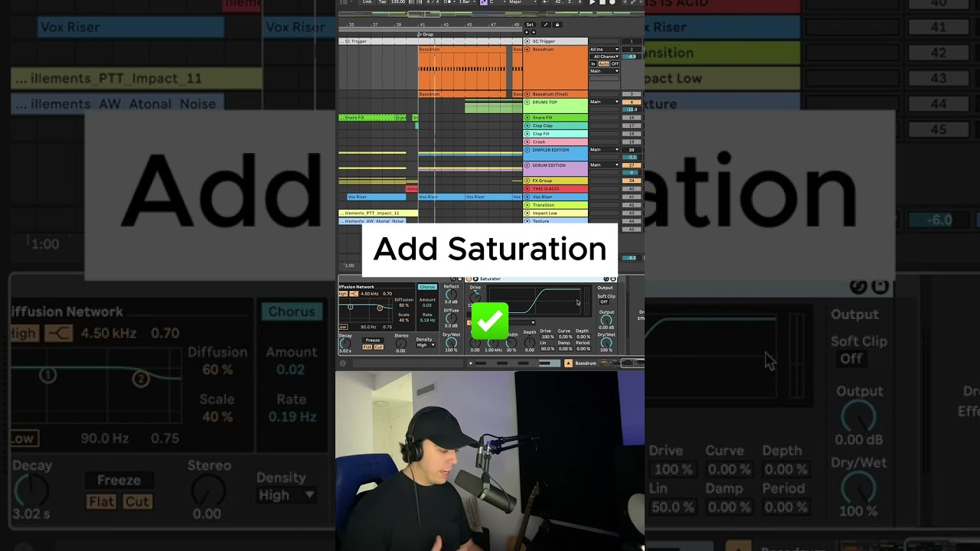Toggle Soft Clip Off in Saturator

tap(603, 302)
